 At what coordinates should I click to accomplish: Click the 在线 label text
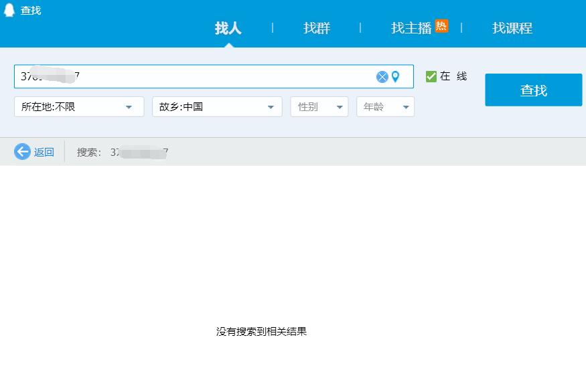pyautogui.click(x=453, y=77)
